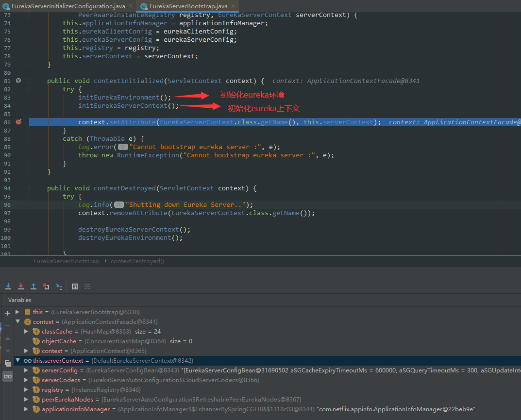Expand the context ApplicationContext@8365 field
The height and width of the screenshot is (420, 521).
(x=26, y=351)
